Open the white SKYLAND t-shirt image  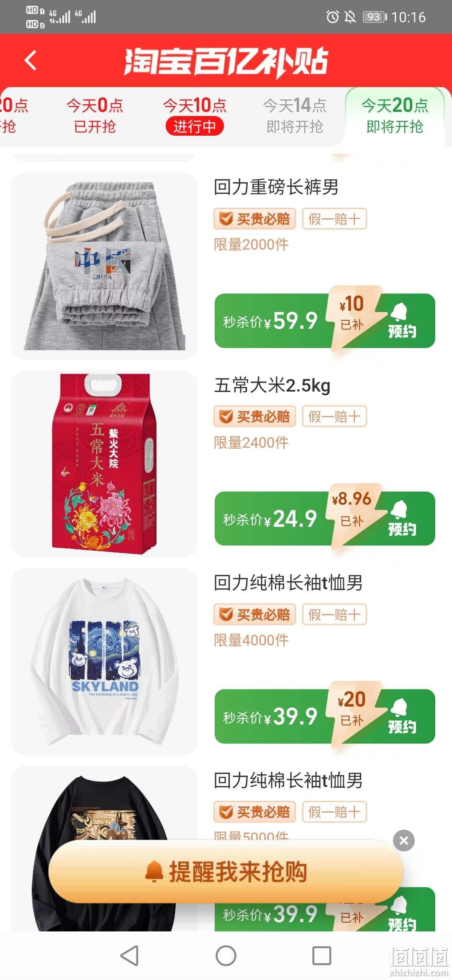104,662
